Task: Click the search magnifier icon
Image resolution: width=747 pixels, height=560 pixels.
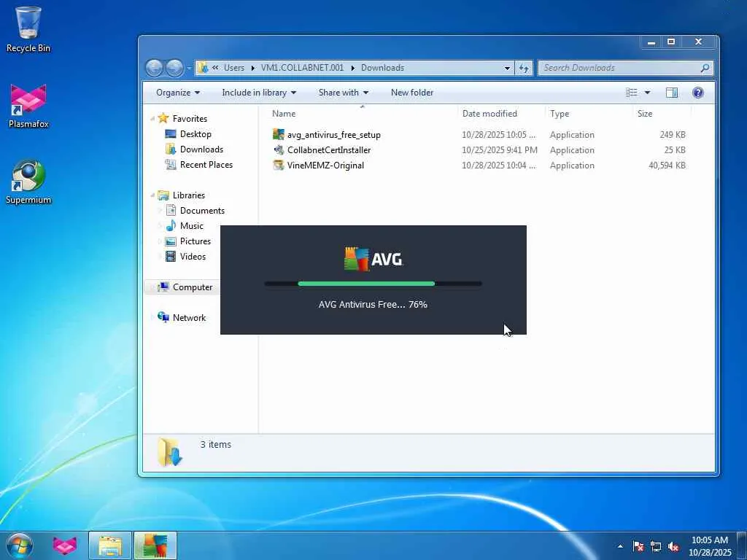Action: [x=705, y=68]
